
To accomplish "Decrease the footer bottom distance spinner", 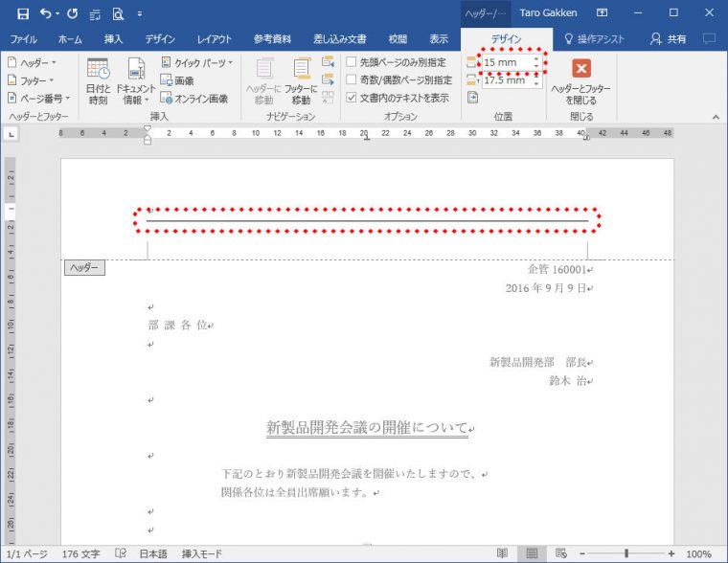I will 536,84.
